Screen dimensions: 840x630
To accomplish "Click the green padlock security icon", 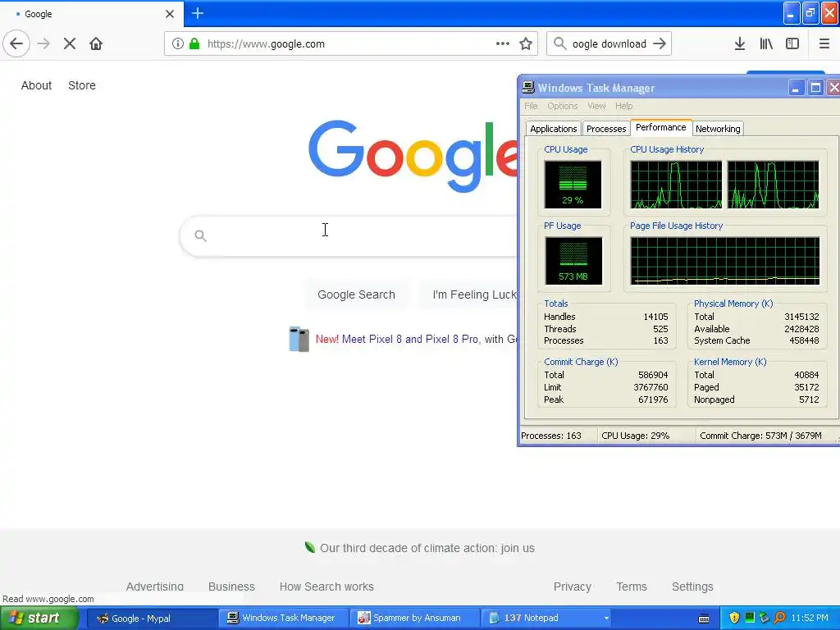I will tap(194, 43).
